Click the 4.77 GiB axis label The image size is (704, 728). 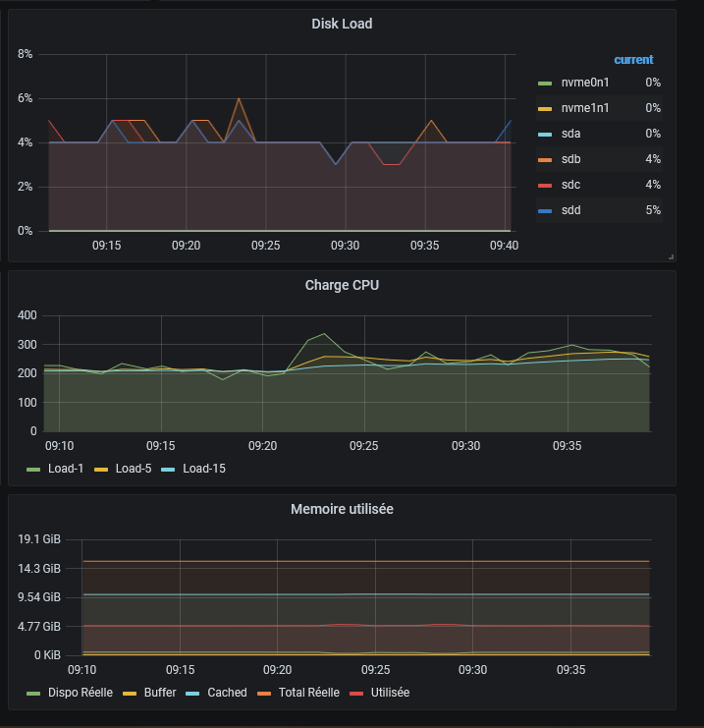point(39,627)
